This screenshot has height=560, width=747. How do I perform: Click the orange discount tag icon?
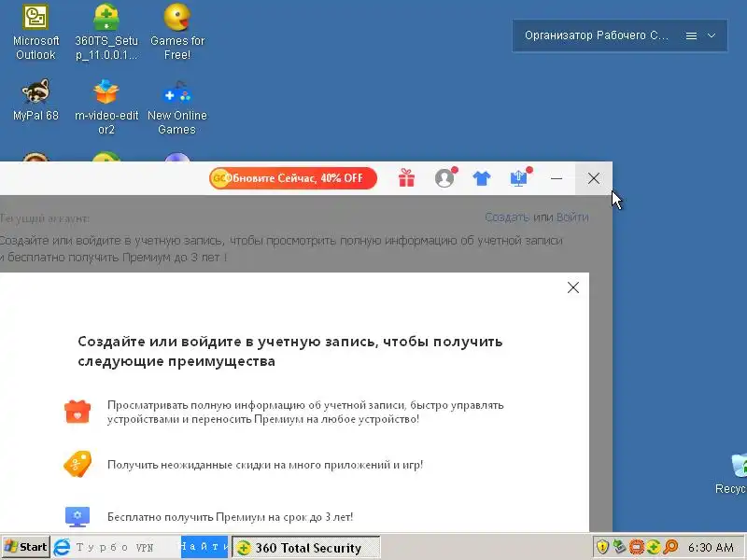pyautogui.click(x=78, y=464)
